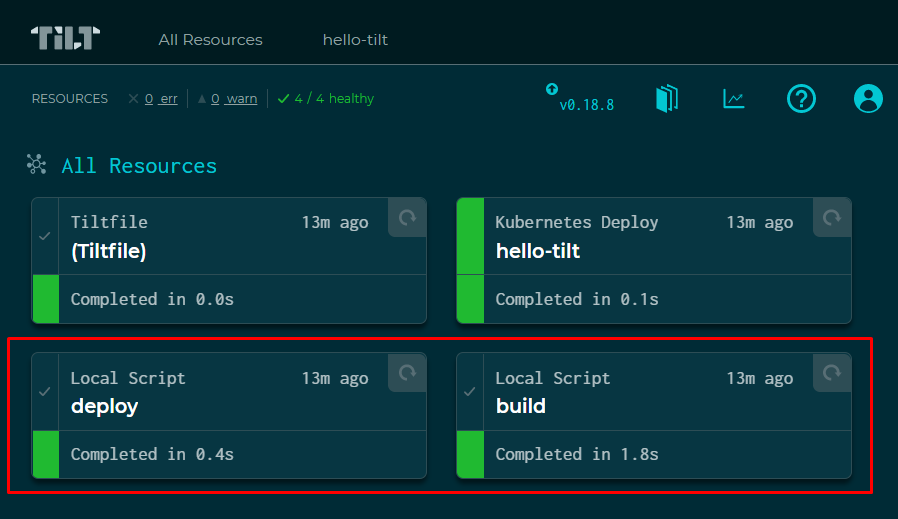Show resources with 0 err
The height and width of the screenshot is (519, 898).
pos(153,99)
